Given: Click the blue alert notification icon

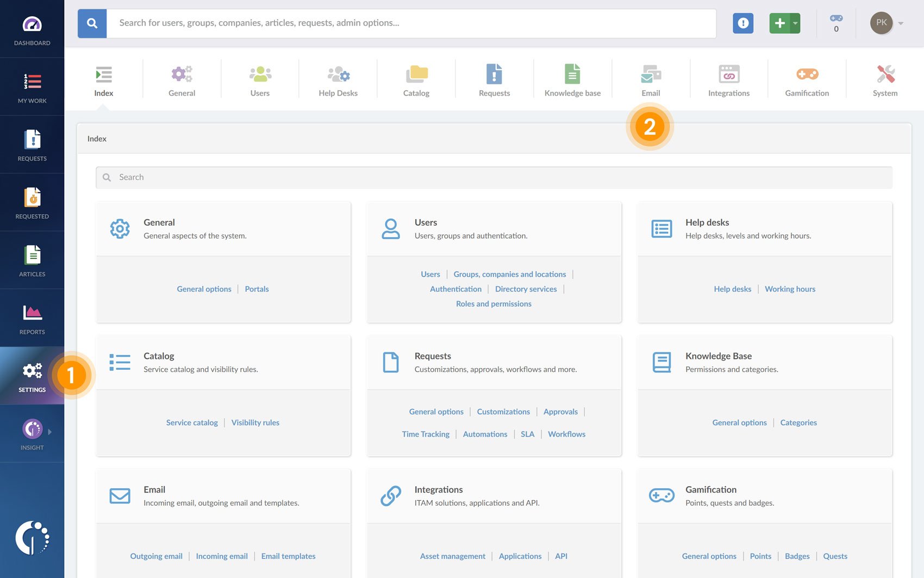Looking at the screenshot, I should coord(742,23).
